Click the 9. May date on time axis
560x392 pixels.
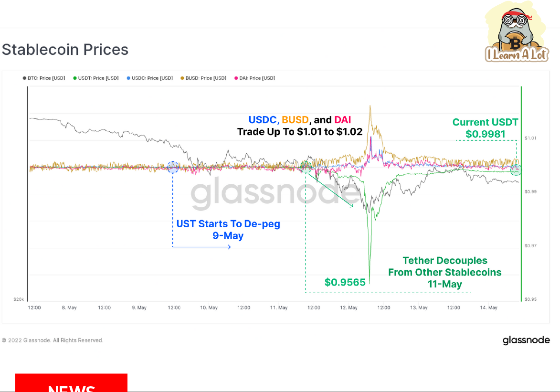point(139,307)
